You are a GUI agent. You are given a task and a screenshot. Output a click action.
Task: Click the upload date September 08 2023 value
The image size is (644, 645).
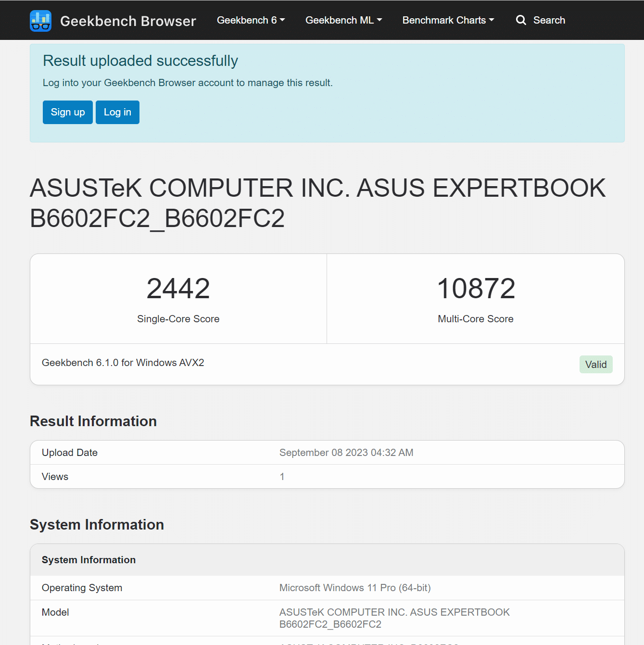[346, 453]
